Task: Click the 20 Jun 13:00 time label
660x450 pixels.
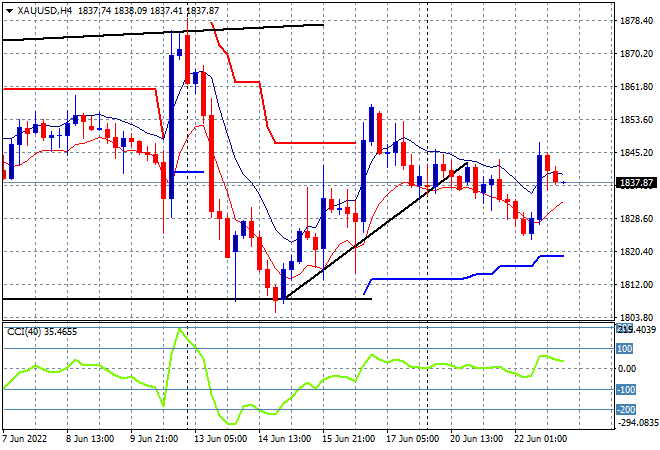Action: click(x=476, y=439)
